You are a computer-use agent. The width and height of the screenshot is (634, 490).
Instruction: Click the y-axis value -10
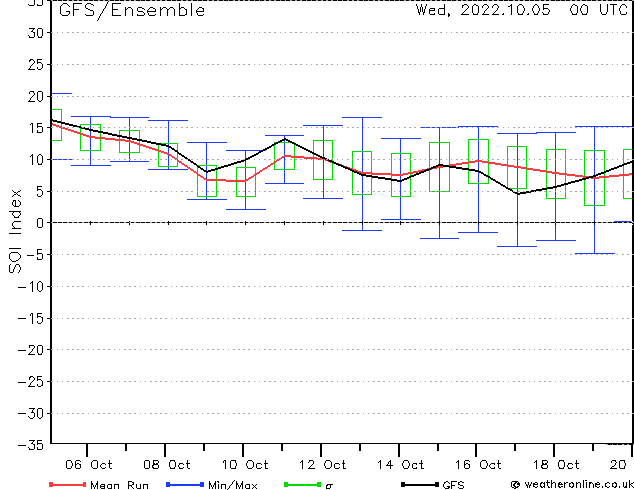(30, 287)
